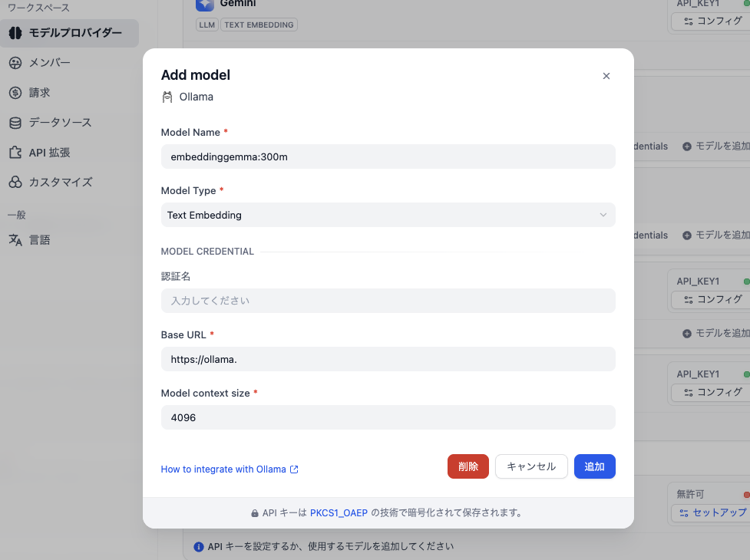The width and height of the screenshot is (750, 560).
Task: Close the Add model dialog
Action: pos(606,76)
